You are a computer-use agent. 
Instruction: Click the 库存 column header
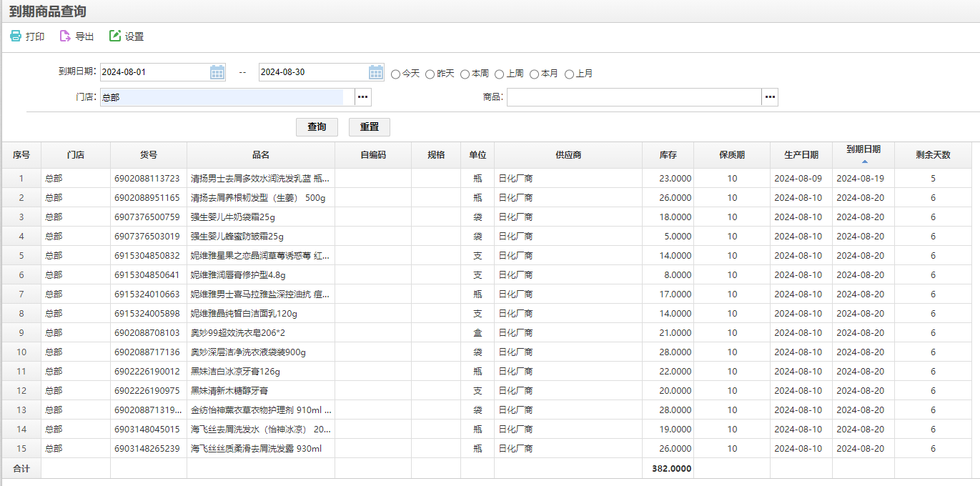(x=668, y=155)
